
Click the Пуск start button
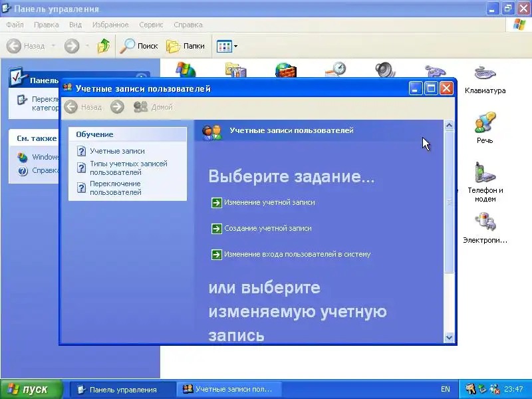[x=31, y=389]
